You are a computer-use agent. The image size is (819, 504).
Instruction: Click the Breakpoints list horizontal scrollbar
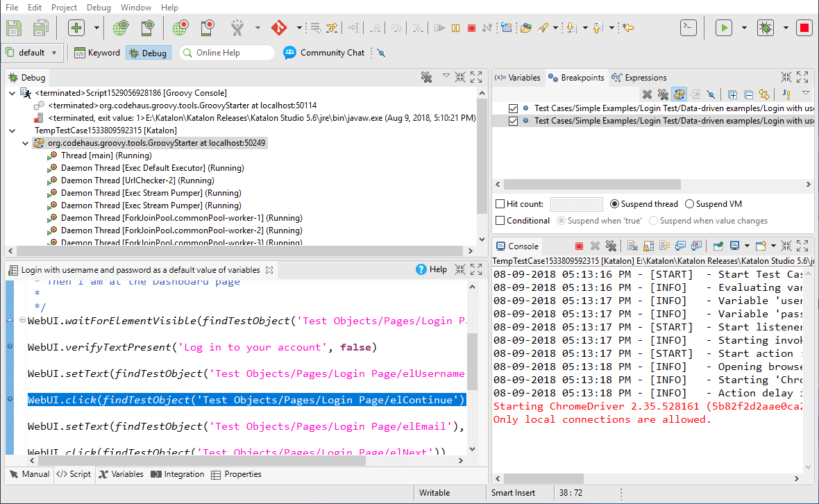click(592, 185)
